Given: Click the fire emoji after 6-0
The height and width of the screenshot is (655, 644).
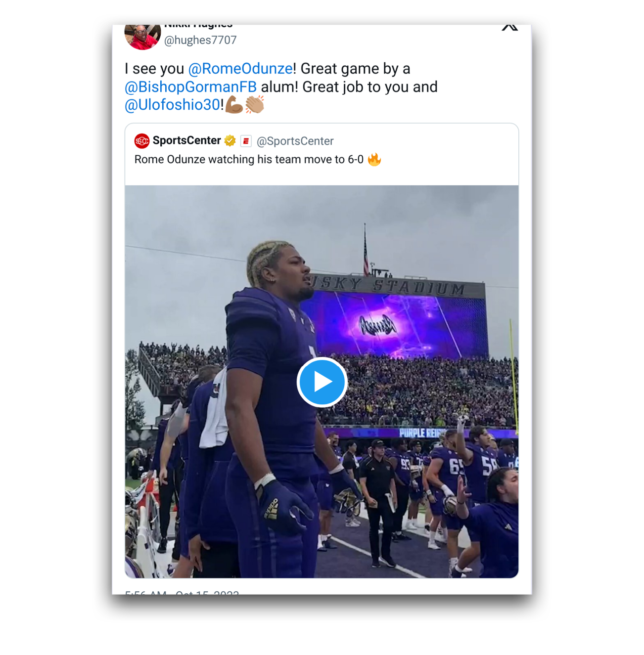Looking at the screenshot, I should tap(374, 160).
